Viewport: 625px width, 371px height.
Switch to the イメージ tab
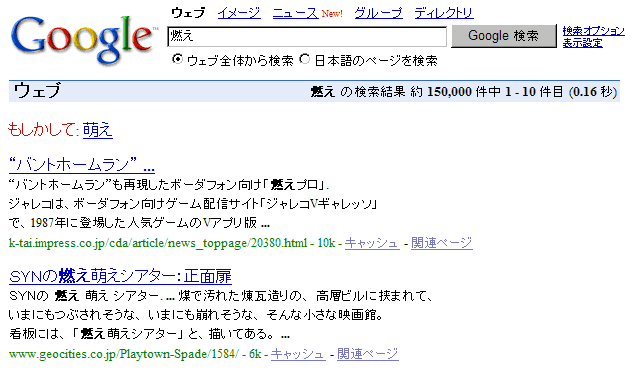[239, 13]
